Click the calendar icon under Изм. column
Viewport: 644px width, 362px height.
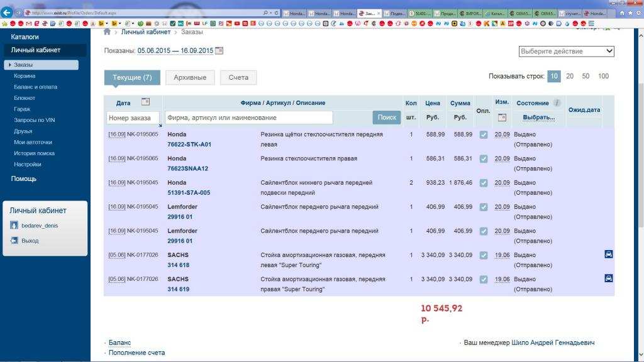pos(502,117)
